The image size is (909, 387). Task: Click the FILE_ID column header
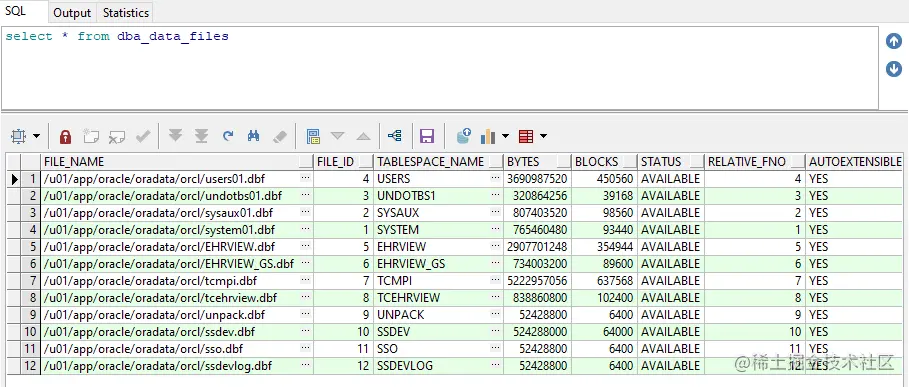pyautogui.click(x=336, y=162)
